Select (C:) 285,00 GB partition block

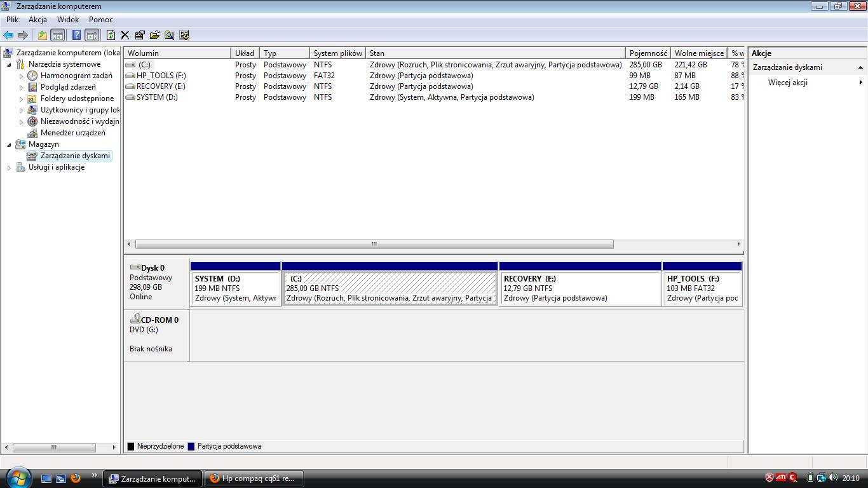pyautogui.click(x=390, y=284)
